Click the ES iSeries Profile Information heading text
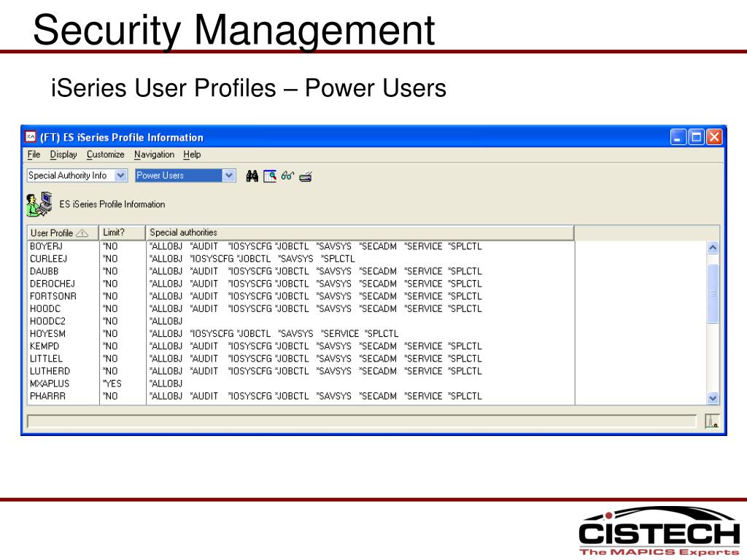Viewport: 747px width, 560px height. (112, 204)
